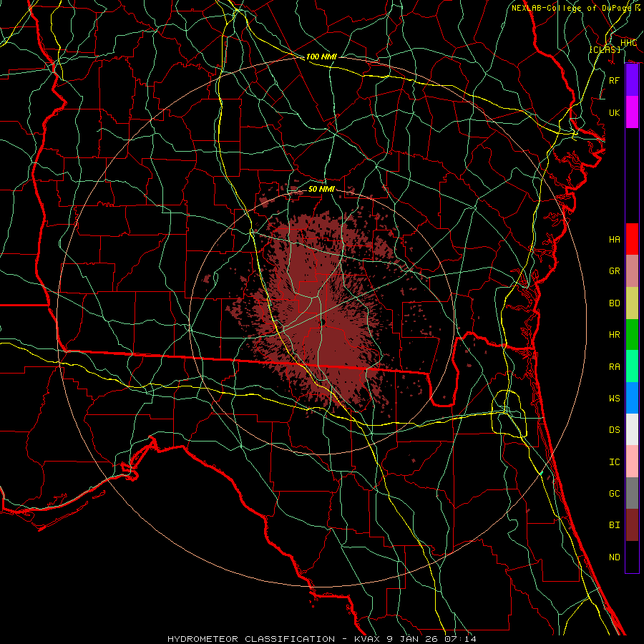Select the GR pink legend swatch
Screen dimensions: 644x644
pyautogui.click(x=632, y=271)
